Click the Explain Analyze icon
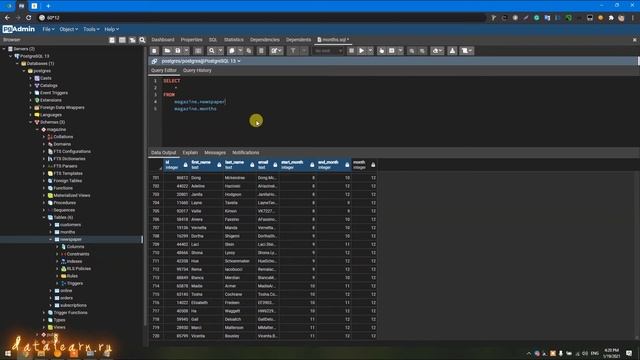Viewport: 640px width, 360px height. 392,51
